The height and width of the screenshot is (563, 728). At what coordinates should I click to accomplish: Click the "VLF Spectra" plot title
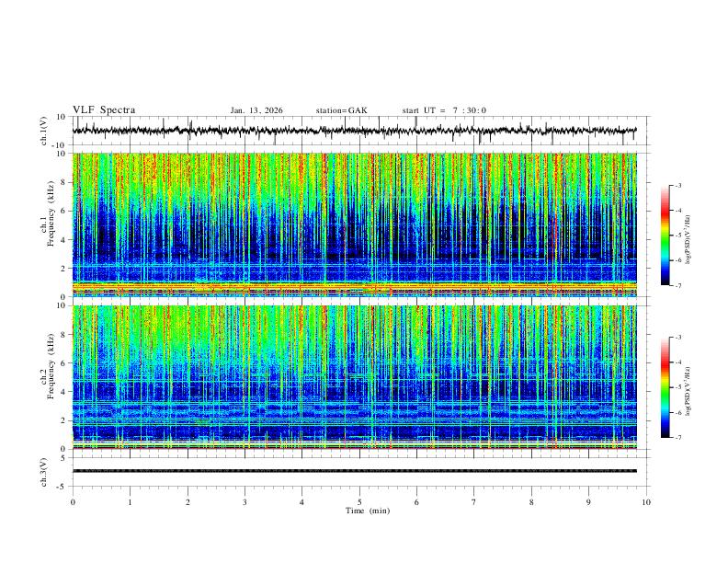(x=104, y=110)
